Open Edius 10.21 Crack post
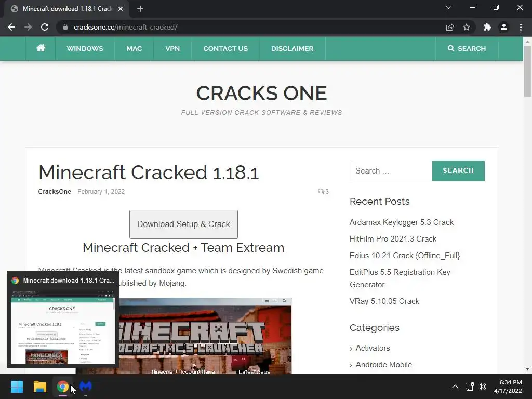Image resolution: width=532 pixels, height=399 pixels. click(405, 256)
